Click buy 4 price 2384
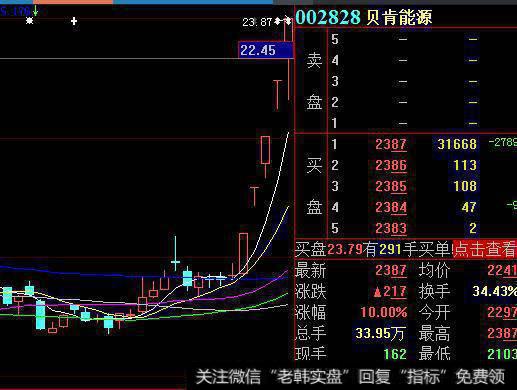Viewport: 517px width, 390px height. click(x=391, y=207)
